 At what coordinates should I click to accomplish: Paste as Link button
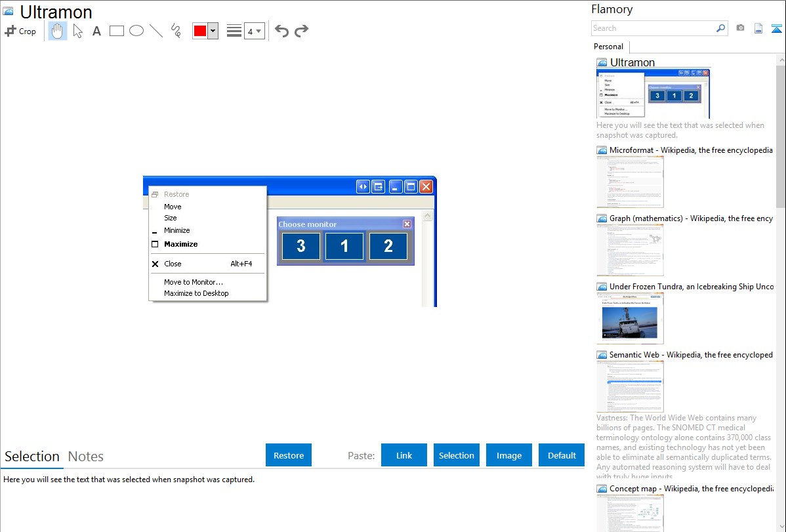(x=404, y=455)
